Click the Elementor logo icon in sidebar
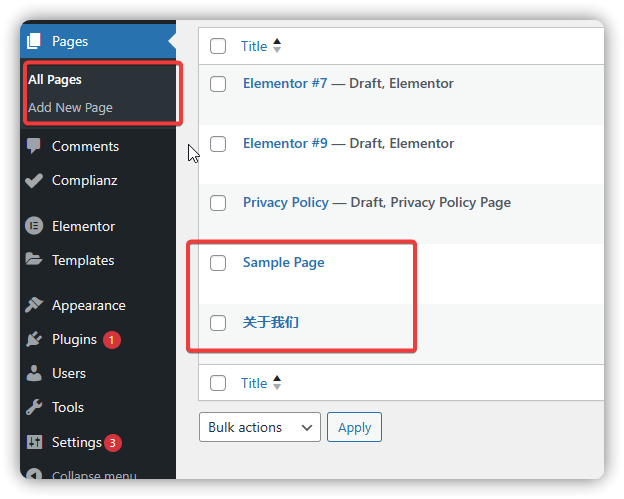The image size is (624, 499). (x=34, y=226)
